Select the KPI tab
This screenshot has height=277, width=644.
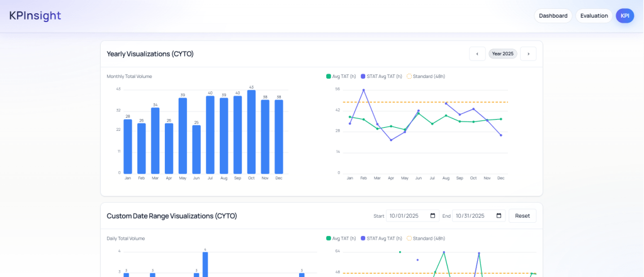click(x=624, y=16)
